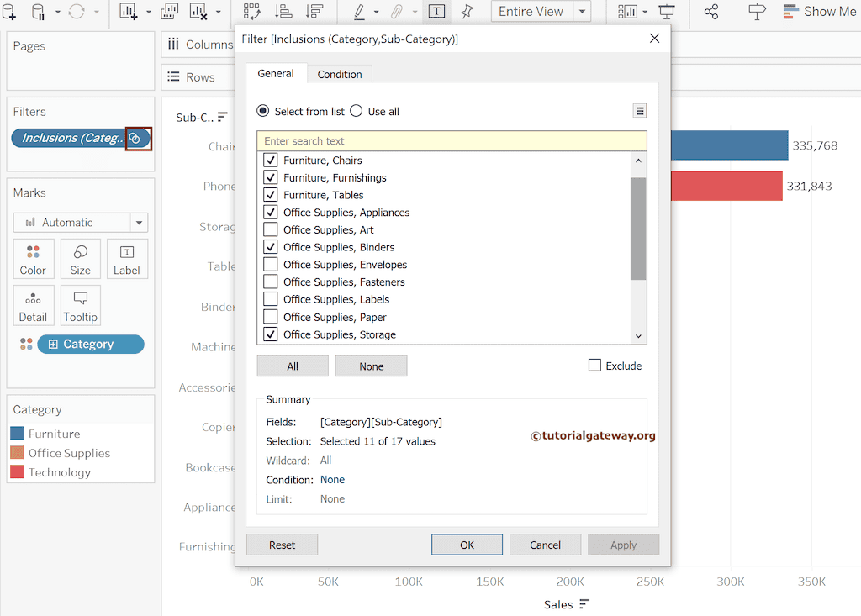Image resolution: width=861 pixels, height=616 pixels.
Task: Click the Presentation Mode icon
Action: click(x=667, y=12)
